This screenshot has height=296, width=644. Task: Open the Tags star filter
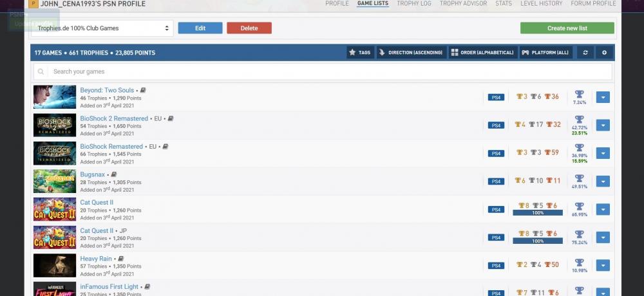click(x=360, y=53)
